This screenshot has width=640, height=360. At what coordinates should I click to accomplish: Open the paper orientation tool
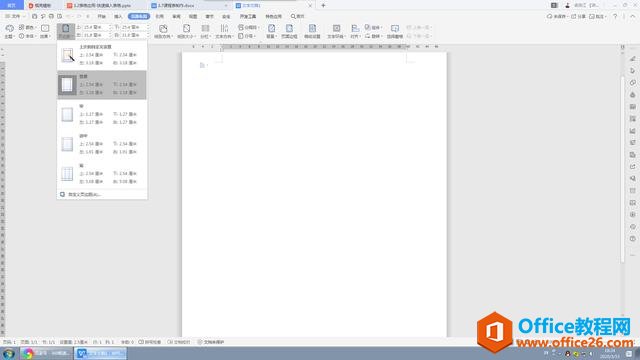coord(163,31)
